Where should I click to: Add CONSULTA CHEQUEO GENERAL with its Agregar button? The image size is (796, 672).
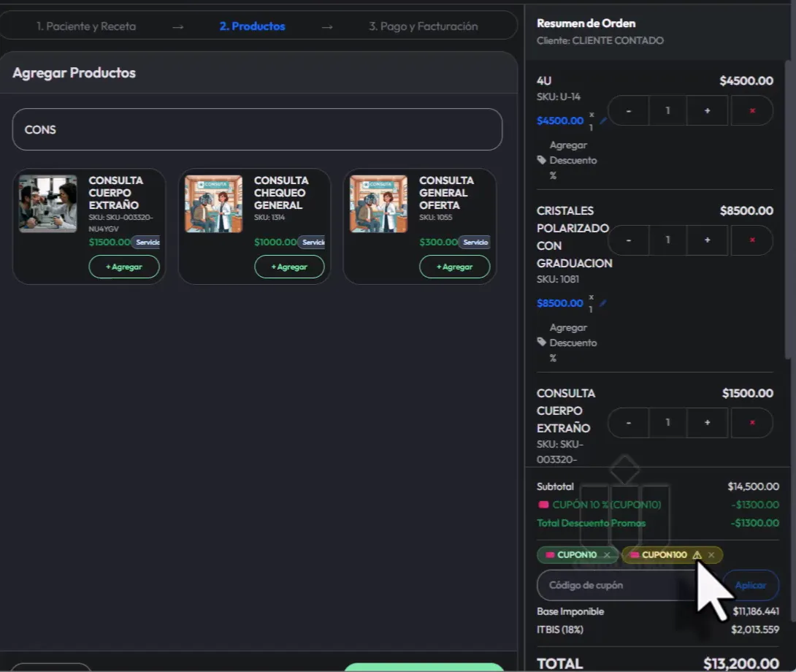coord(289,267)
